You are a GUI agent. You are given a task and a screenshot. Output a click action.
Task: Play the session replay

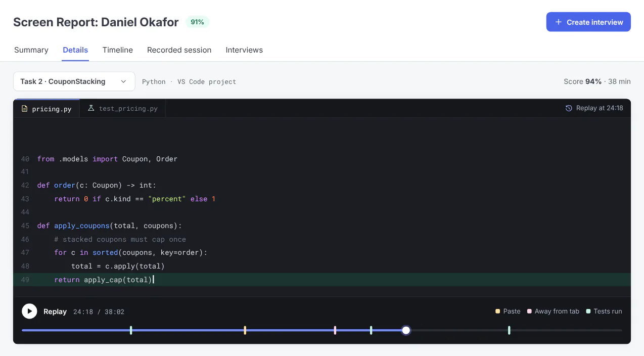pyautogui.click(x=29, y=312)
